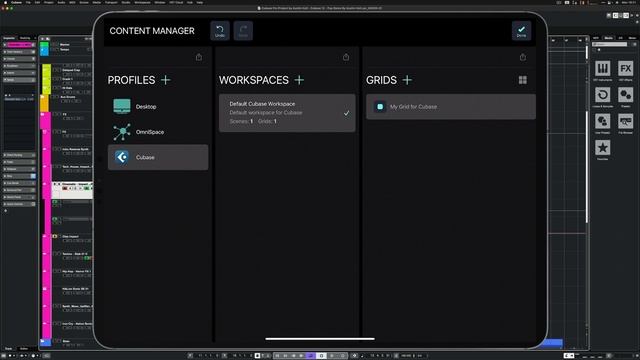Open the Workspaces menu
640x360 pixels.
coord(142,2)
